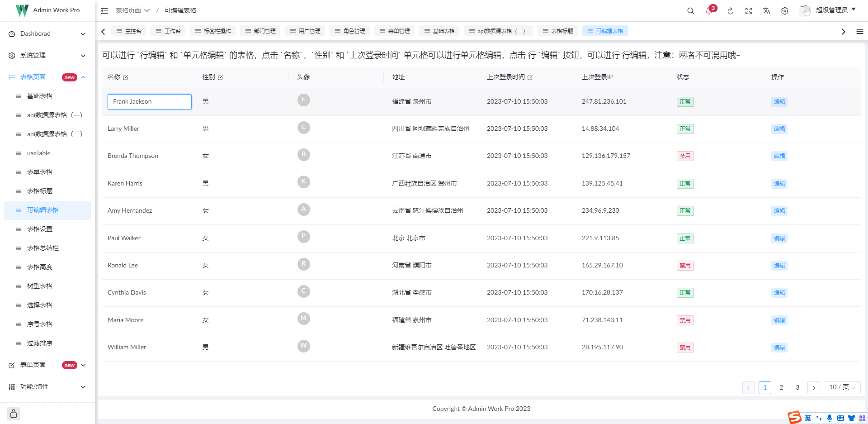Image resolution: width=868 pixels, height=424 pixels.
Task: Switch to the 基础表格 tab
Action: (439, 31)
